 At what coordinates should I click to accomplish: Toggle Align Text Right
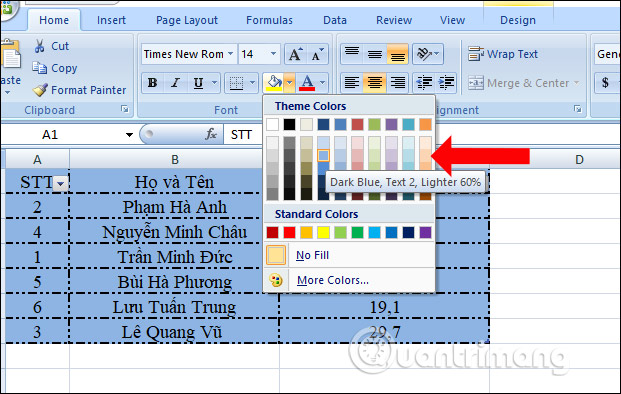click(x=397, y=83)
